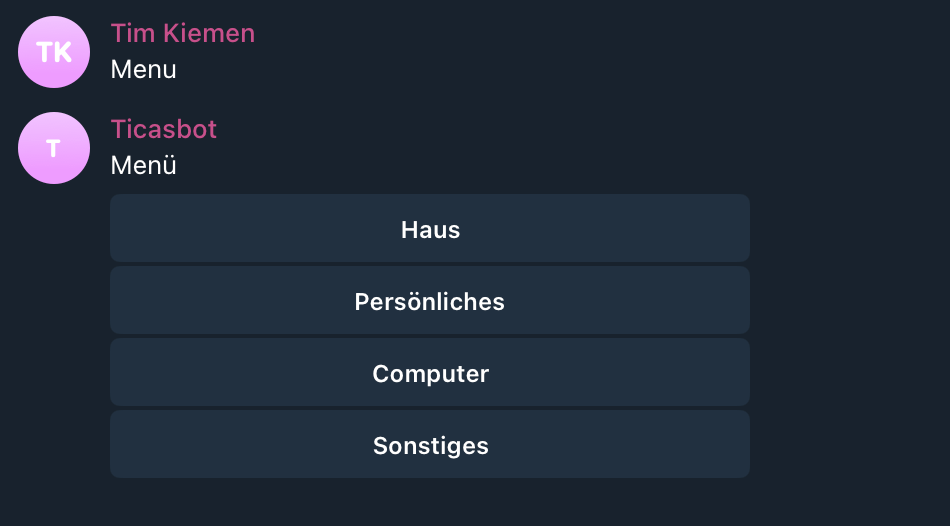Pick Persönliches from the bot's menu keyboard

click(430, 300)
